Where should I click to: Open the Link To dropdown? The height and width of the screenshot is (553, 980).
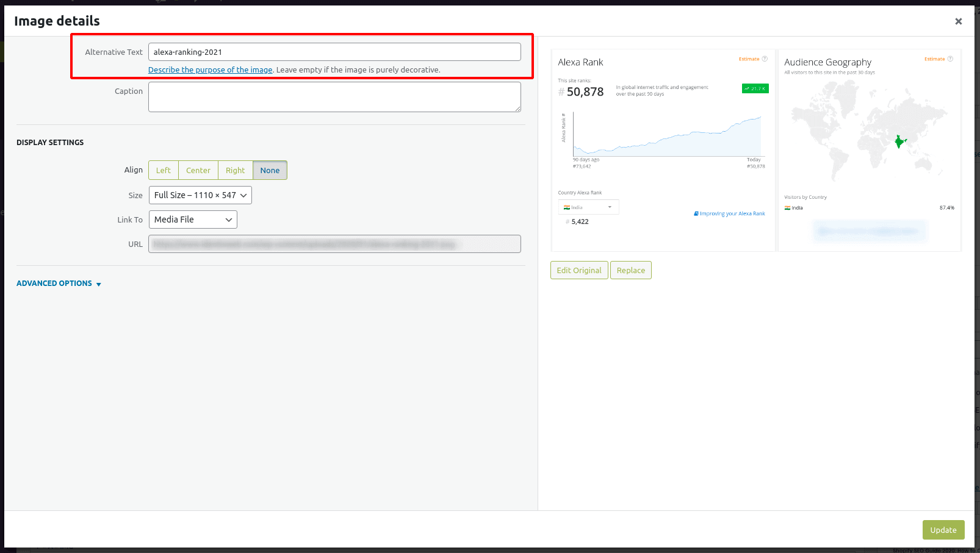[x=193, y=219]
